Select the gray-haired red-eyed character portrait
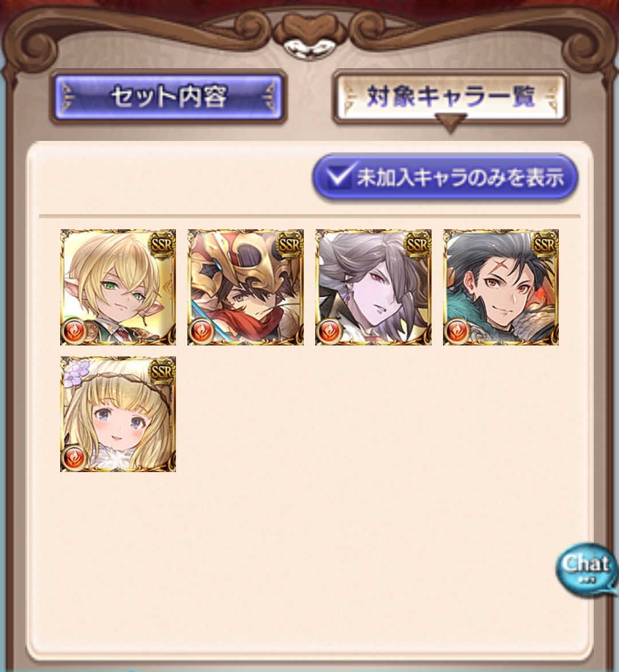This screenshot has width=619, height=672. 373,287
